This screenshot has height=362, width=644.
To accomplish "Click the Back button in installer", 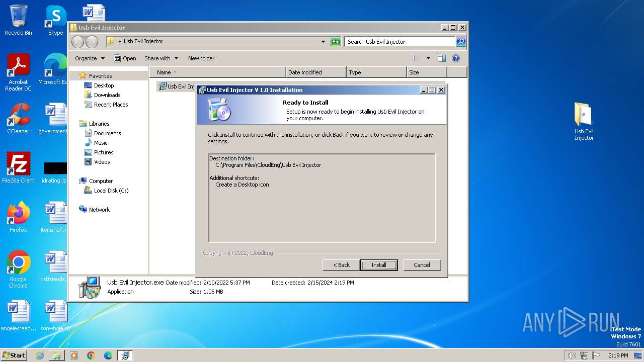I will click(341, 265).
